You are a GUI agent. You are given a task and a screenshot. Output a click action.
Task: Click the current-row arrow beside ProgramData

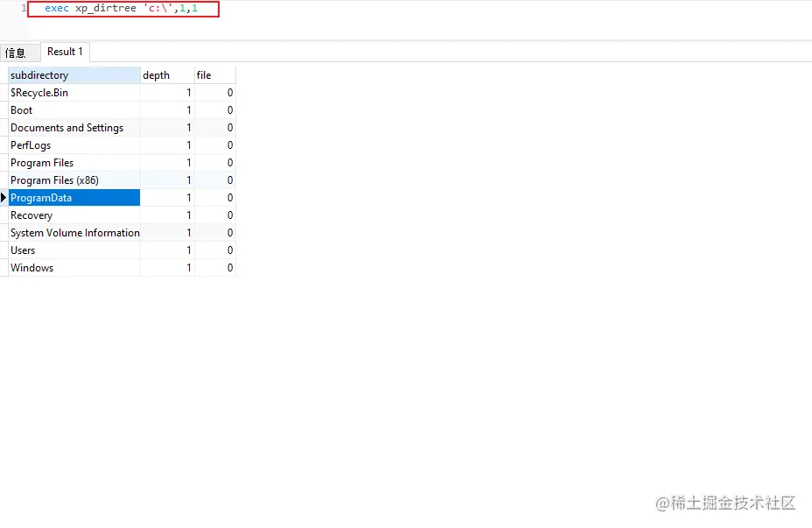click(x=3, y=197)
